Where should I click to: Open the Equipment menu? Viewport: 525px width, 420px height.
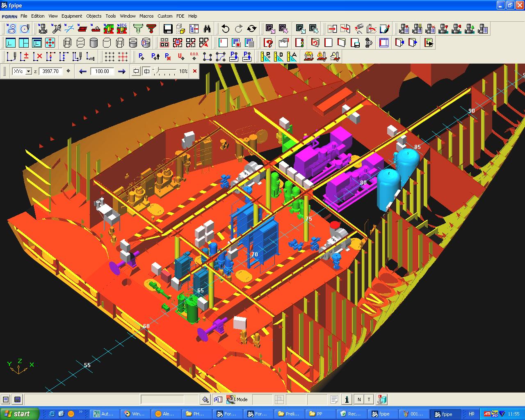[72, 16]
